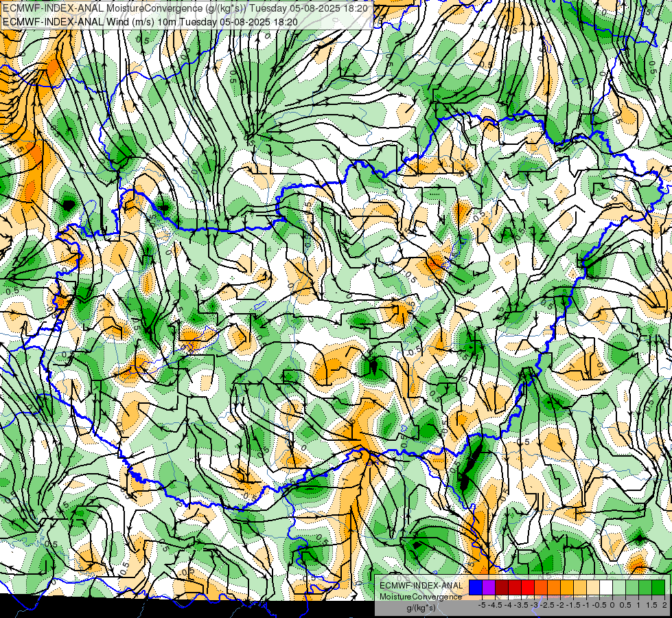Select the legend swatch between -3 and -2.5

pyautogui.click(x=541, y=587)
